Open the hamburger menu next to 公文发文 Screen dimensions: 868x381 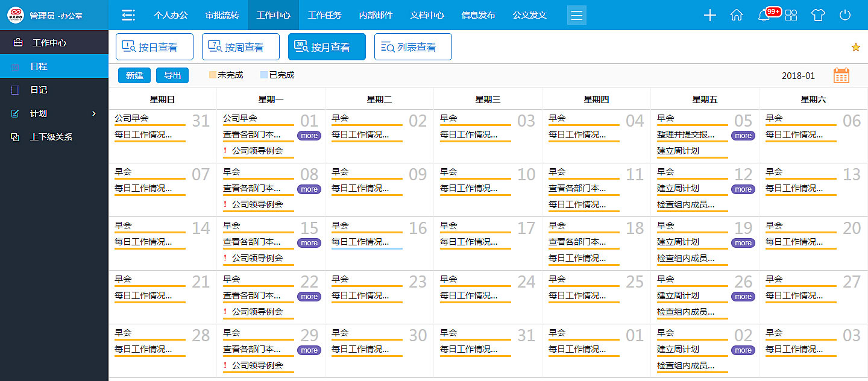click(x=576, y=15)
